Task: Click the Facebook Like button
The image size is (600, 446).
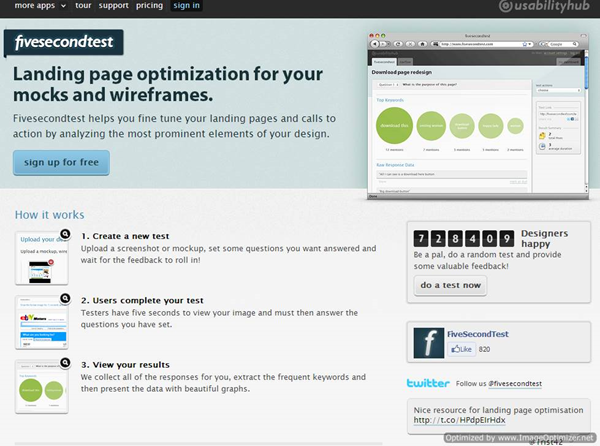Action: (461, 349)
